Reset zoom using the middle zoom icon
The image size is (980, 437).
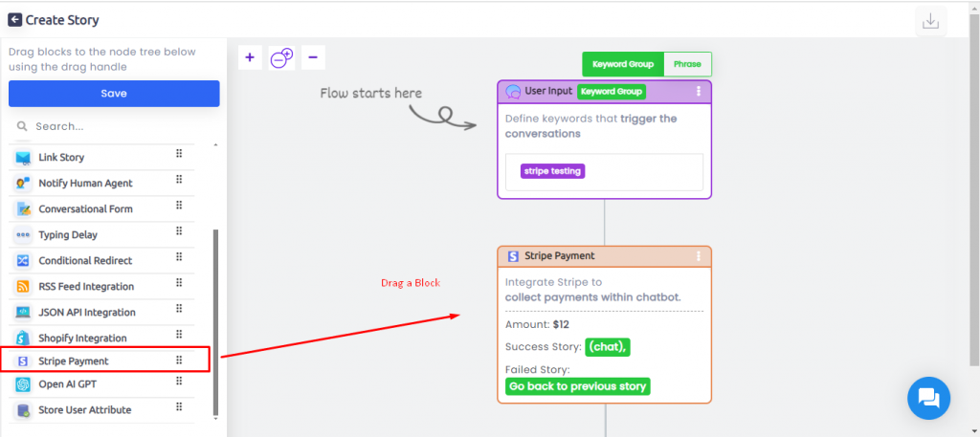(282, 58)
